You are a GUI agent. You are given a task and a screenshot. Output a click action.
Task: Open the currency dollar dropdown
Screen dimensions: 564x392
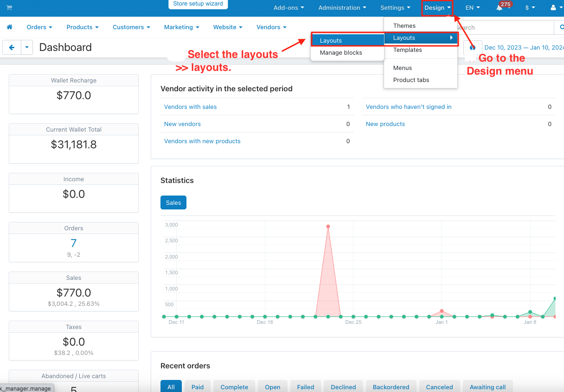[530, 8]
